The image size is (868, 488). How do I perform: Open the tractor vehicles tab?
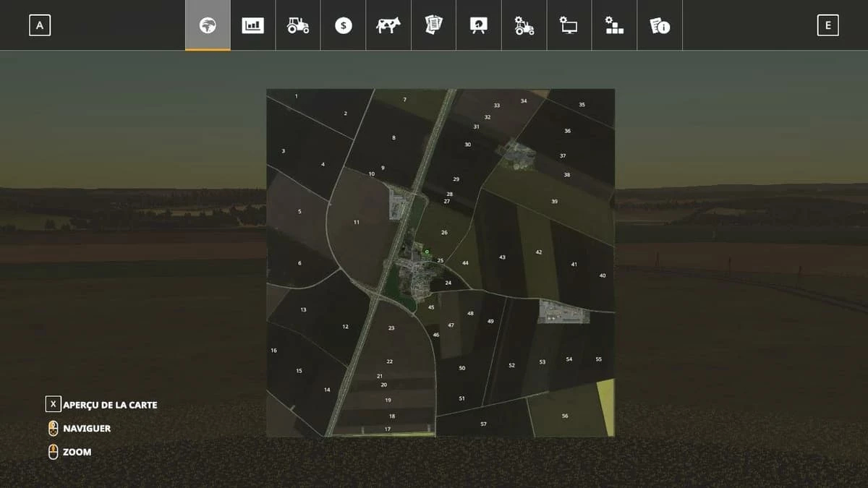coord(298,25)
